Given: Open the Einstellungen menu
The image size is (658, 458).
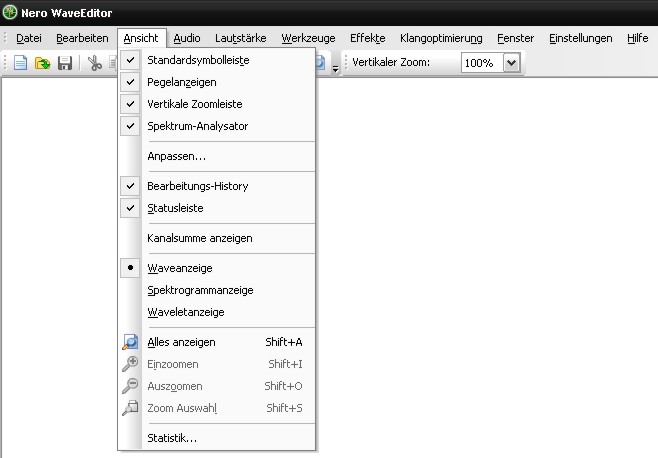Looking at the screenshot, I should pos(580,38).
